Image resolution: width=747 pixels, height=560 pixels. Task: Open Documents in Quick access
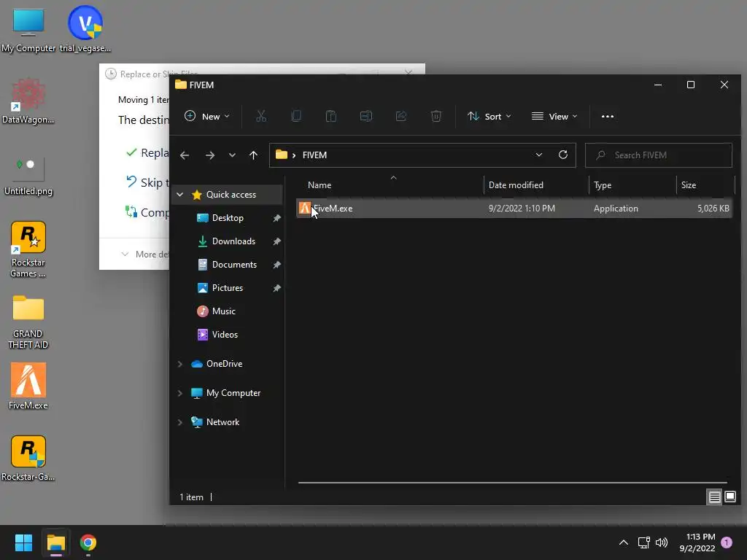pos(234,264)
